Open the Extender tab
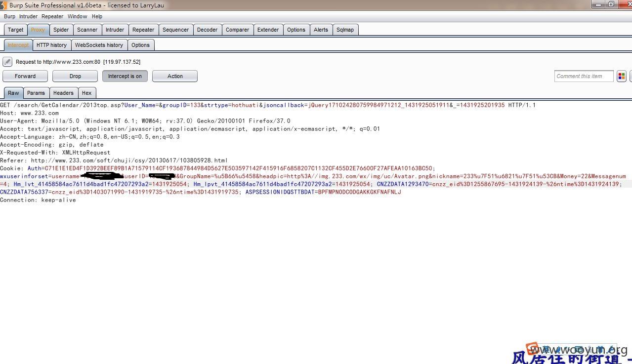This screenshot has height=364, width=632. [x=268, y=30]
